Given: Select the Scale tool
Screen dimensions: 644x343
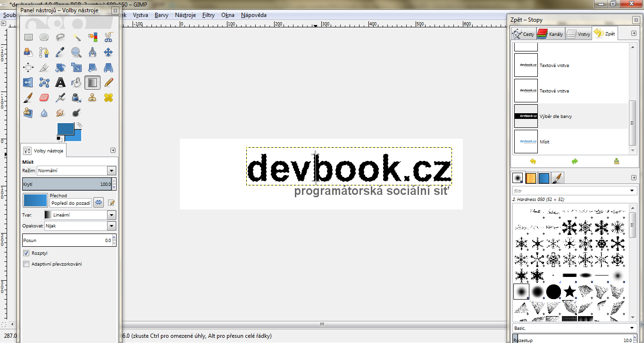Looking at the screenshot, I should click(x=76, y=67).
